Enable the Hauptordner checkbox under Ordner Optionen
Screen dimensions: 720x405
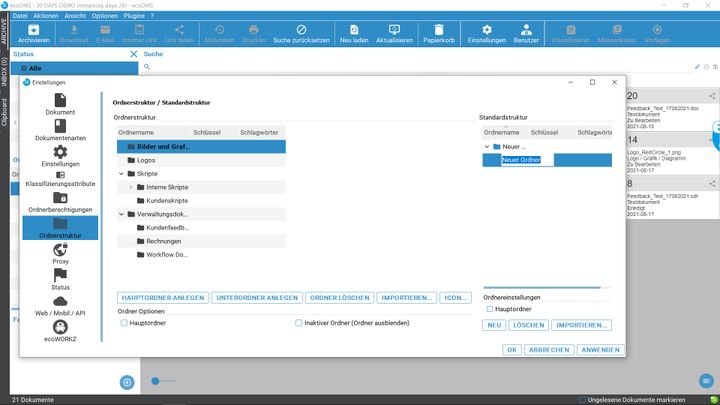click(124, 323)
